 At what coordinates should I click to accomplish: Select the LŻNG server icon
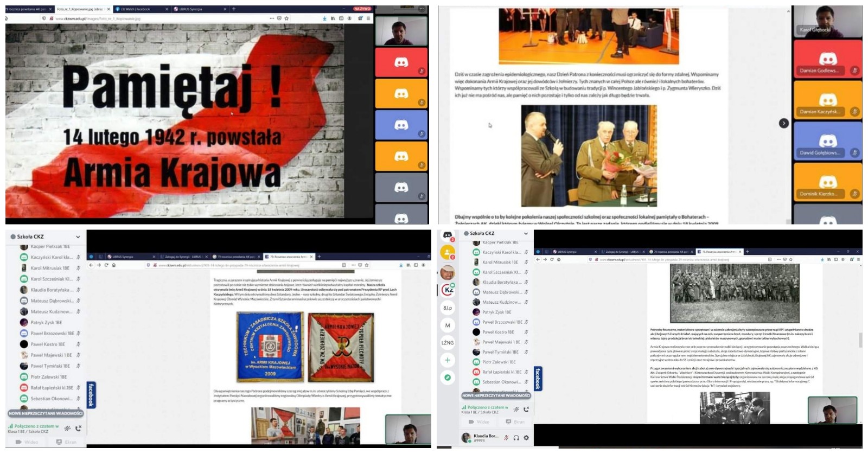[x=448, y=342]
